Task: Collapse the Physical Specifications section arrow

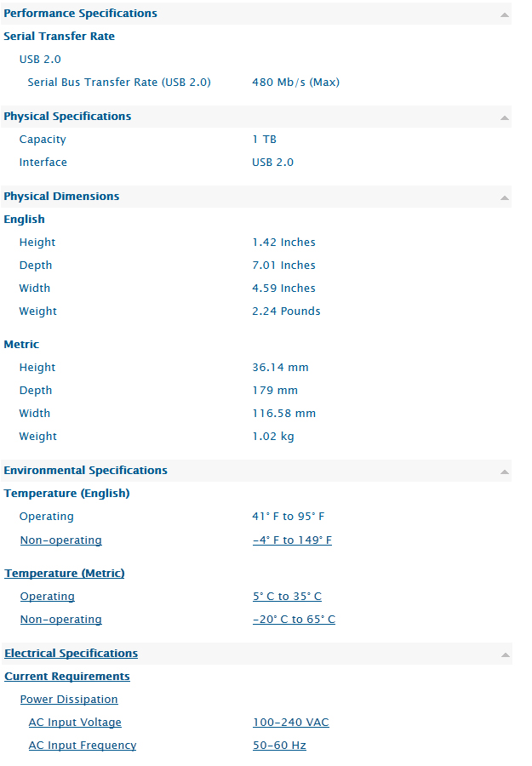Action: (x=505, y=117)
